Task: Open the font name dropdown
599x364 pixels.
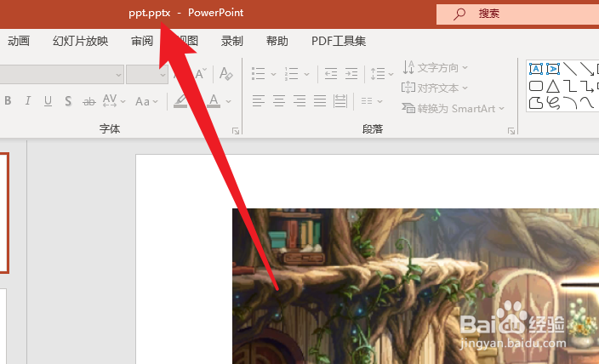Action: [x=118, y=75]
